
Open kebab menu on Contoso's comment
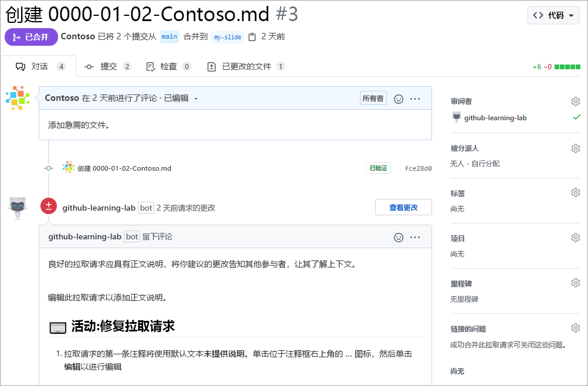416,99
